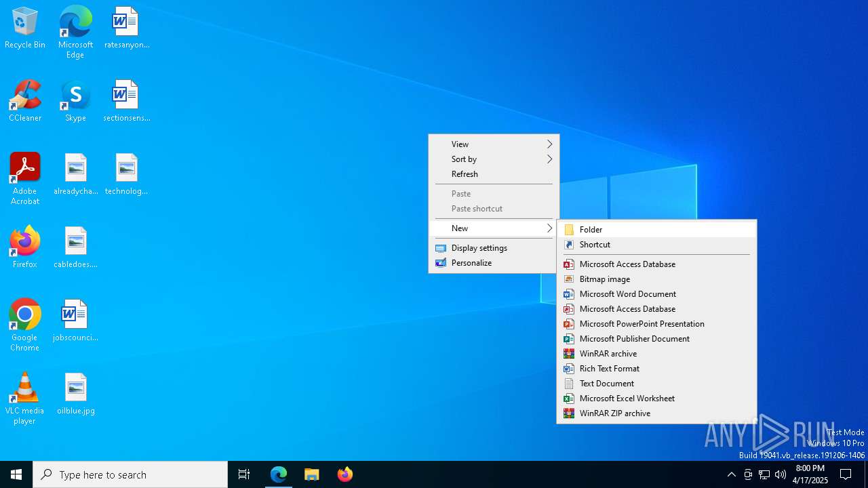Viewport: 868px width, 488px height.
Task: Click the taskbar search box
Action: click(130, 474)
